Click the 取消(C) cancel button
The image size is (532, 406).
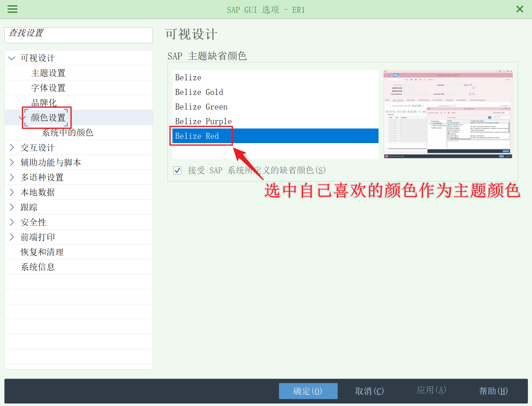[x=370, y=391]
